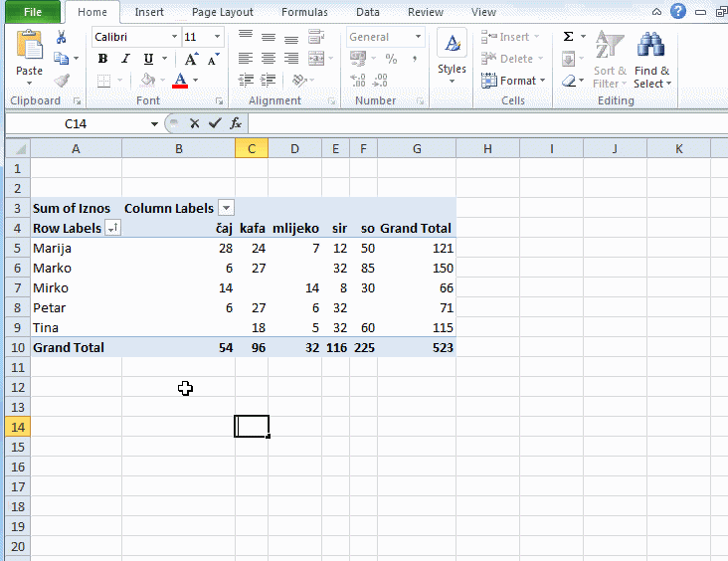The height and width of the screenshot is (561, 728).
Task: Click the Format cells button
Action: [514, 81]
